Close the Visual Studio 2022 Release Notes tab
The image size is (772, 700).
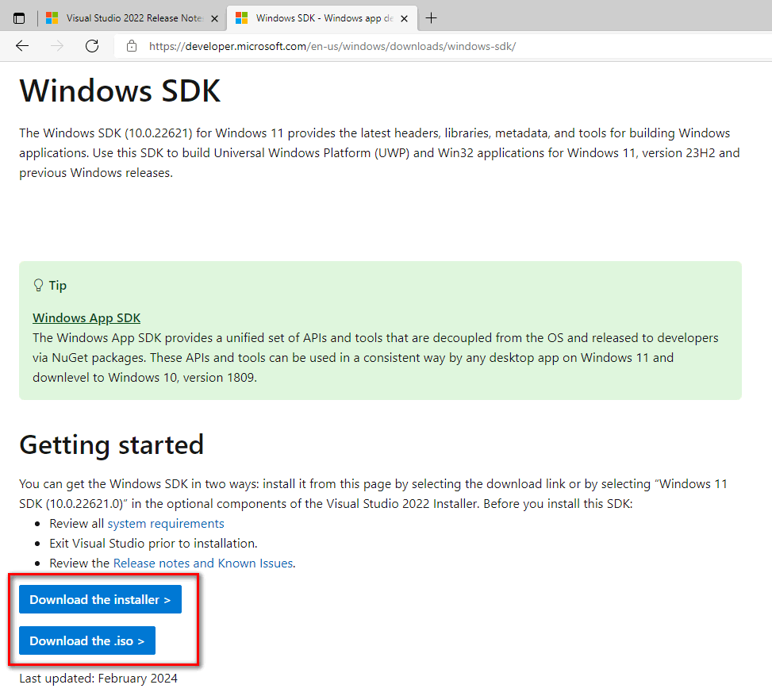click(215, 19)
